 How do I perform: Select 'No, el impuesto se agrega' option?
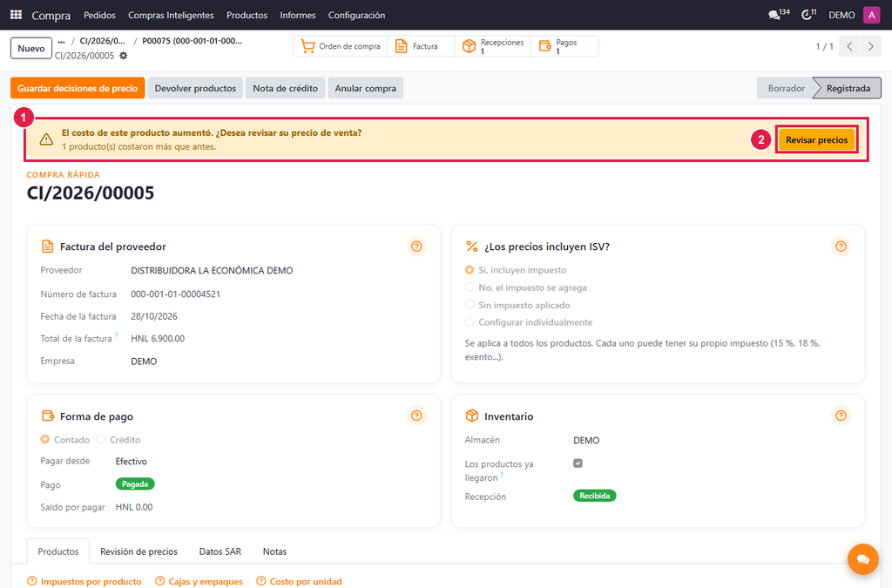(470, 287)
